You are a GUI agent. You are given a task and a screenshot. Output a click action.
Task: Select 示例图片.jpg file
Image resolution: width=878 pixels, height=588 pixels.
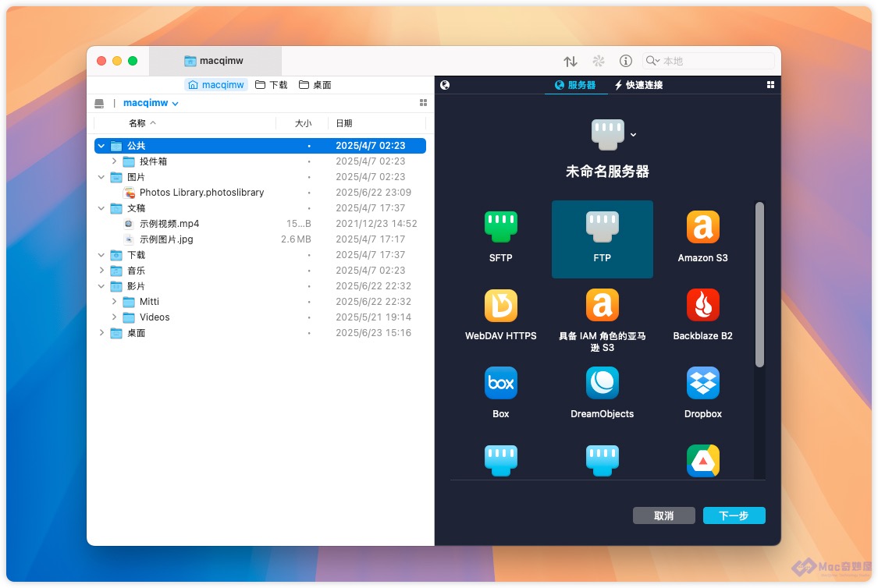[x=261, y=239]
